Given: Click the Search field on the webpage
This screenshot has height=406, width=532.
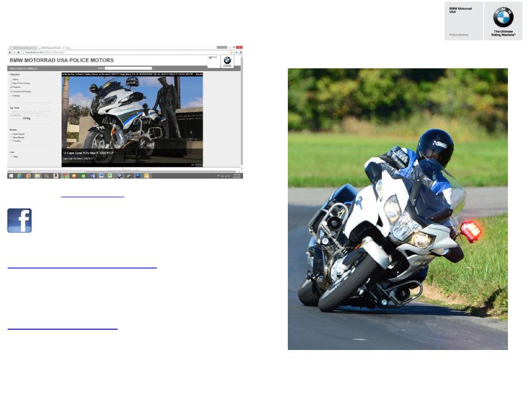Looking at the screenshot, I should [x=128, y=68].
